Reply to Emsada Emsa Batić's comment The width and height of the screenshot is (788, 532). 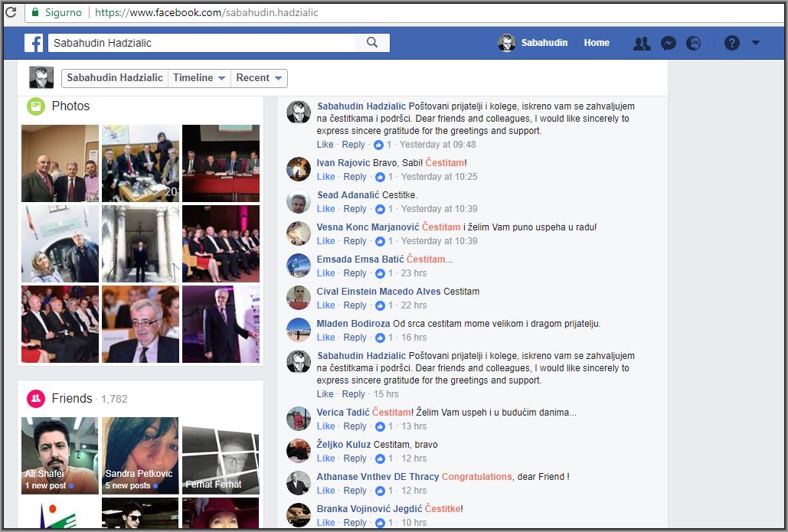pyautogui.click(x=355, y=273)
